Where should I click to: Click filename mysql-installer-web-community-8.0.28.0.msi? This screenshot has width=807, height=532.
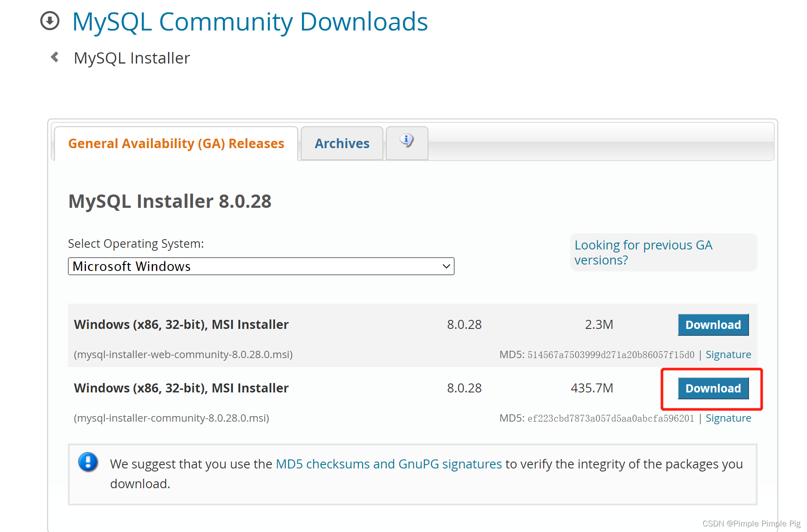click(x=183, y=355)
